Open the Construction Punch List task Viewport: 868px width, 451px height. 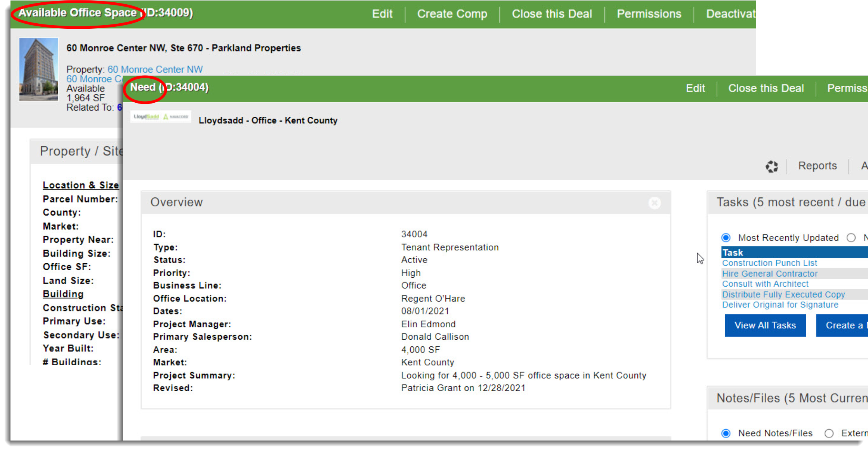[769, 263]
